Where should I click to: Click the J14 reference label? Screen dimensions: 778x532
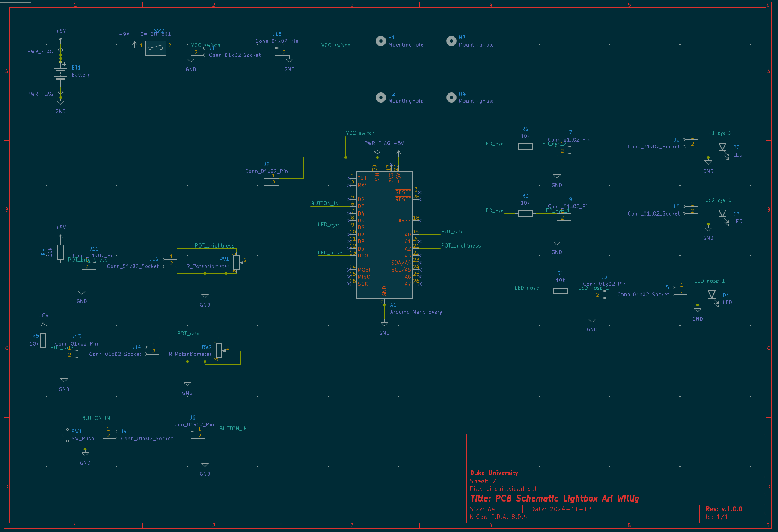pos(137,347)
